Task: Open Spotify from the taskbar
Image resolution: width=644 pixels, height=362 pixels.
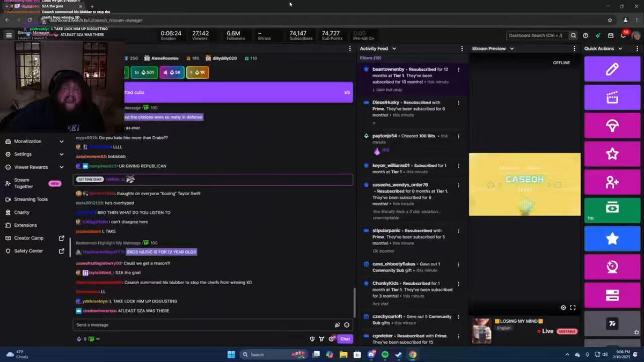Action: coord(385,354)
